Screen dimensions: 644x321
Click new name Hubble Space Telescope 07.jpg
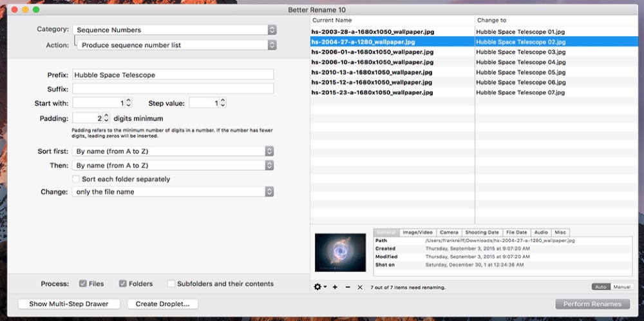click(x=521, y=92)
